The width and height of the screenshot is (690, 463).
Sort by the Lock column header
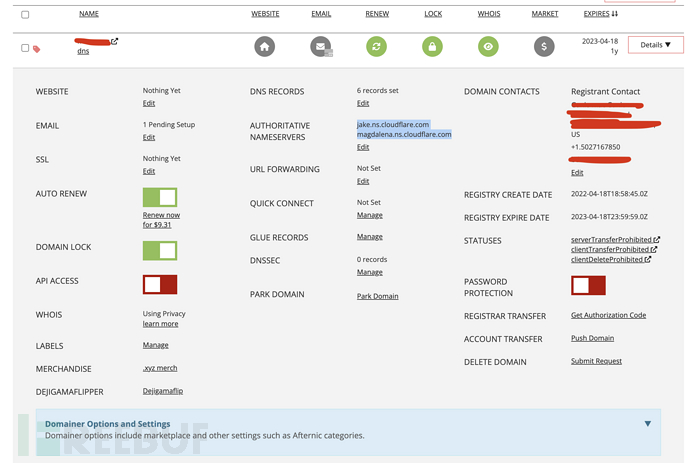[433, 14]
